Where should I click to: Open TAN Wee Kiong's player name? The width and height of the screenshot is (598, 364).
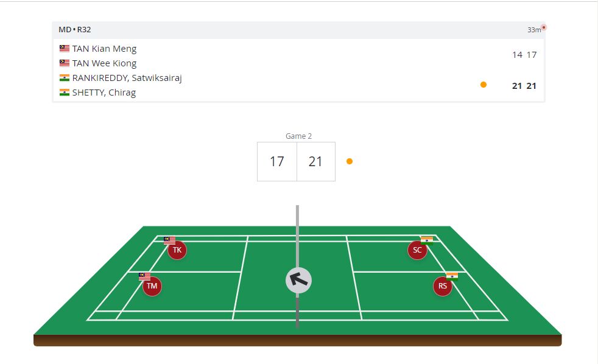click(104, 63)
